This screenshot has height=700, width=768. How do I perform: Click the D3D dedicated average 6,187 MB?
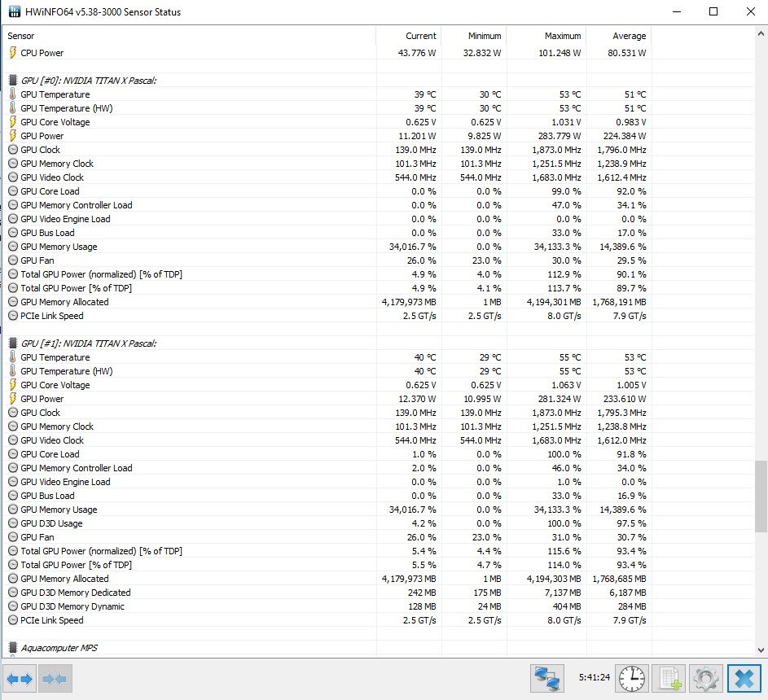pos(630,593)
